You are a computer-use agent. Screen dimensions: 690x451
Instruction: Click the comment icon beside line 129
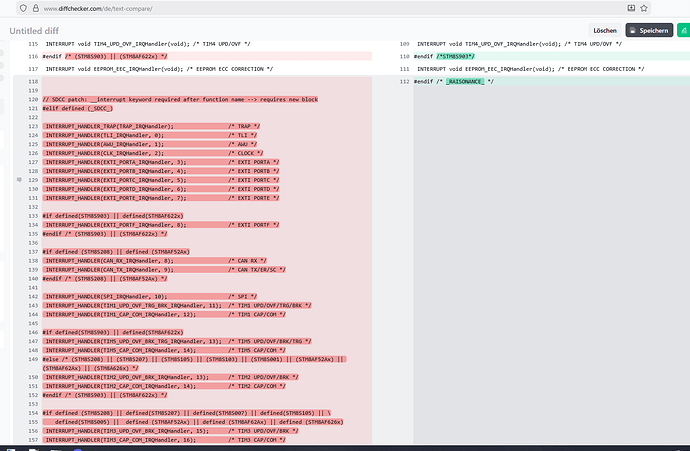19,178
